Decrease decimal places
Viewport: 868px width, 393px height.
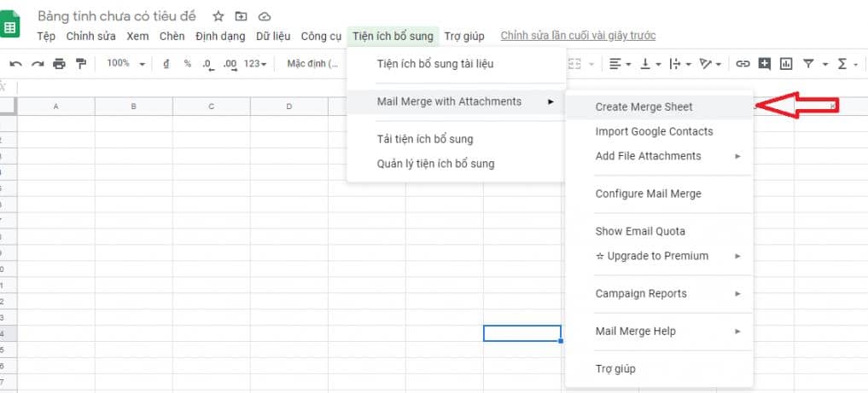tap(208, 65)
